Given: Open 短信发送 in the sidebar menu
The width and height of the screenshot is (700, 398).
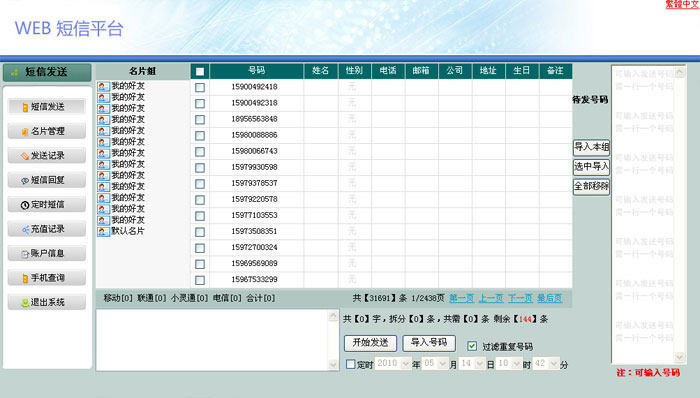Looking at the screenshot, I should point(46,107).
